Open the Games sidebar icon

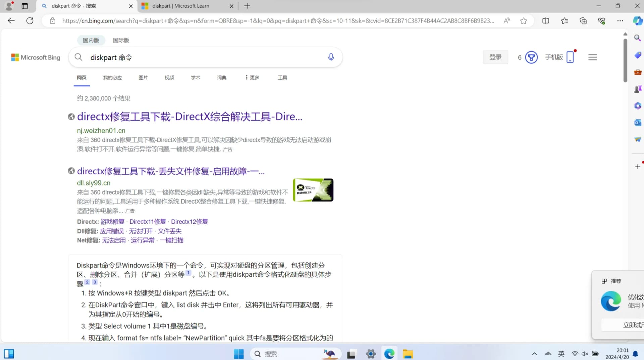(x=638, y=89)
